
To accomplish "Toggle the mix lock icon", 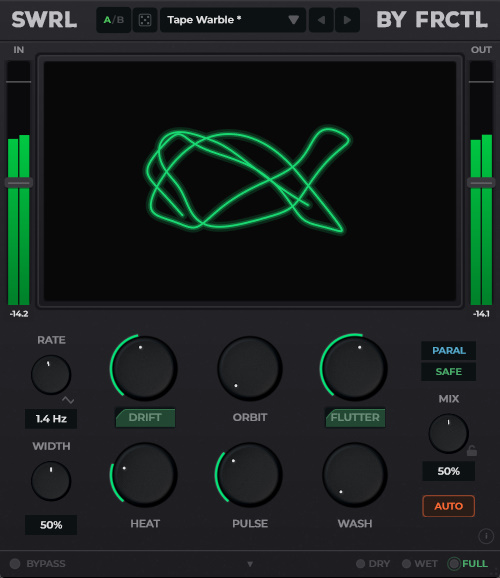I will tap(472, 450).
